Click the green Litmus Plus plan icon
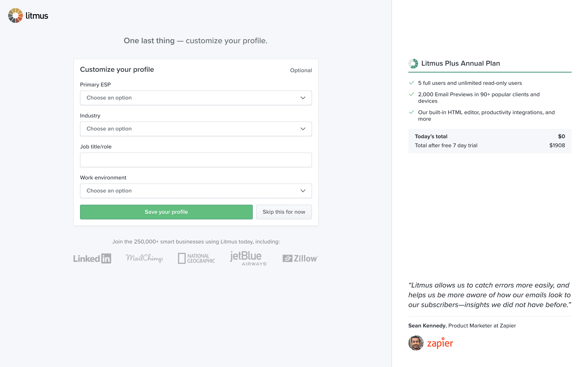 point(413,63)
